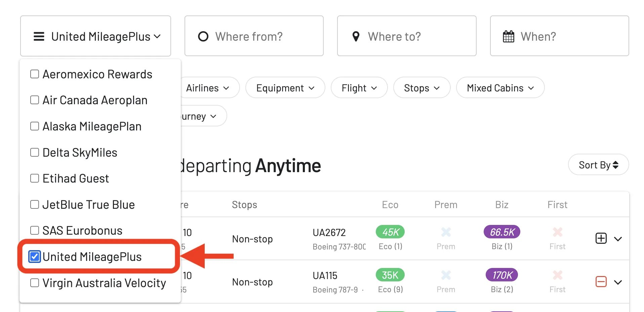Viewport: 644px width, 312px height.
Task: Check the Aeromexico Rewards checkbox
Action: point(35,74)
